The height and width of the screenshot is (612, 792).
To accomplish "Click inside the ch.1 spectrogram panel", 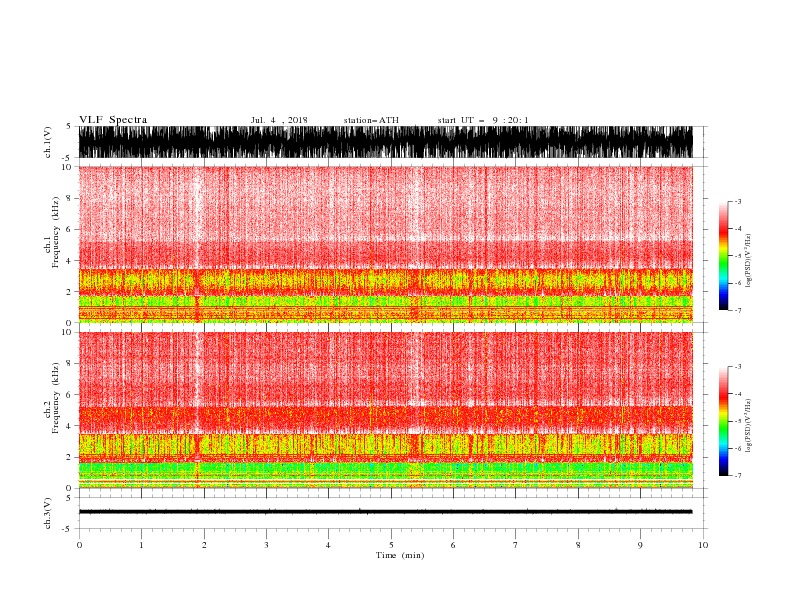I will (385, 244).
